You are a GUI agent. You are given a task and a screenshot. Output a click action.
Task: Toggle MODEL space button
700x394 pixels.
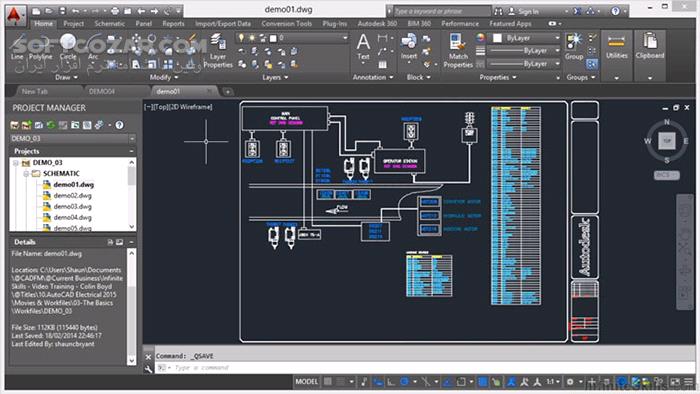point(306,382)
